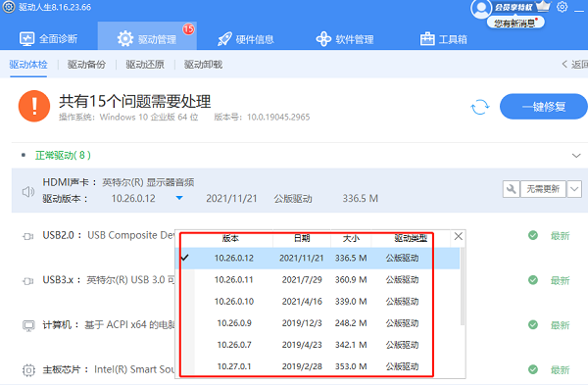Viewport: 588px width, 385px height.
Task: Click the 返回 back link
Action: tap(574, 65)
